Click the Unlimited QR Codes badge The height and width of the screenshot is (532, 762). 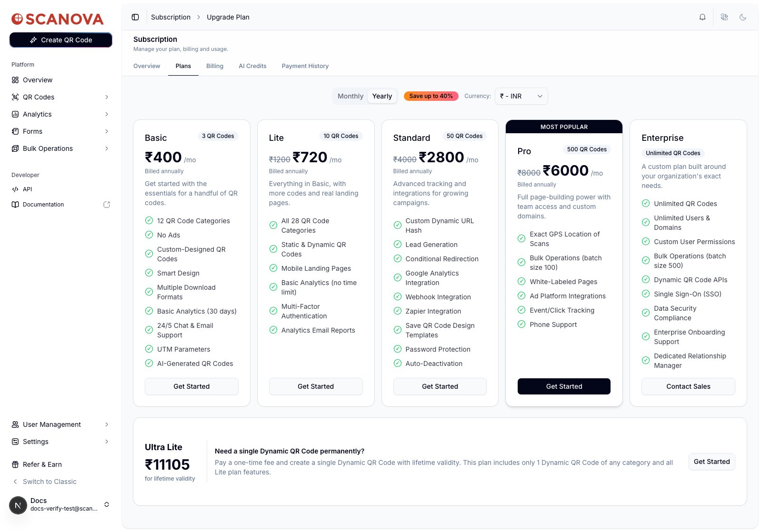point(673,153)
